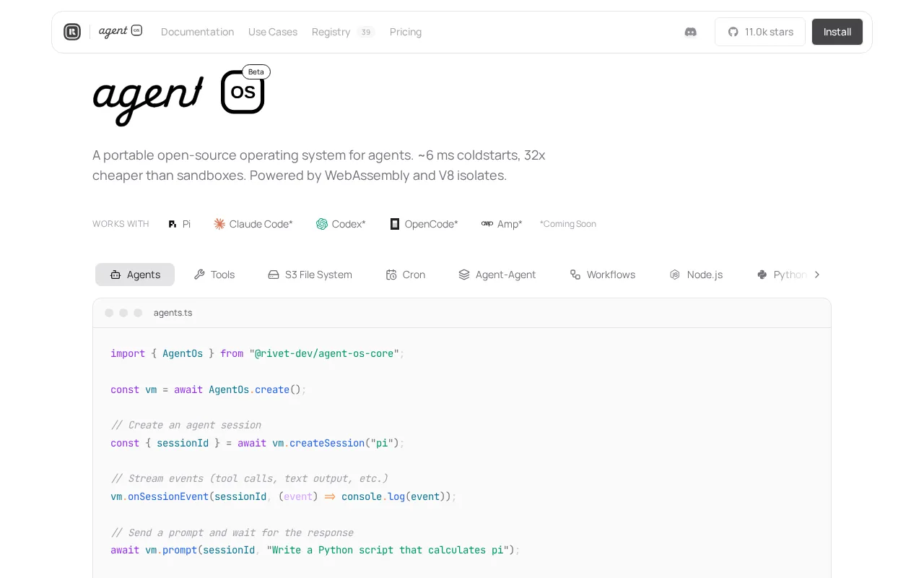The image size is (924, 578).
Task: Open the Registry menu item
Action: point(331,32)
